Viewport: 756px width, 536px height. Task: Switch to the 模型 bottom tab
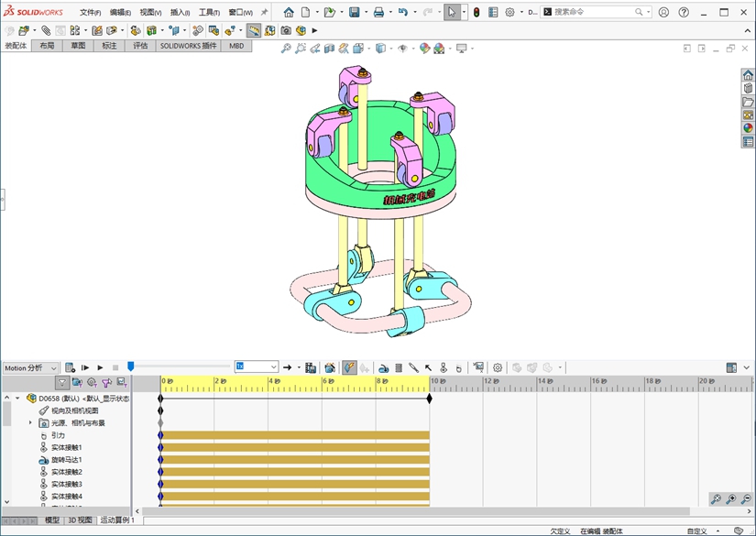pyautogui.click(x=52, y=520)
